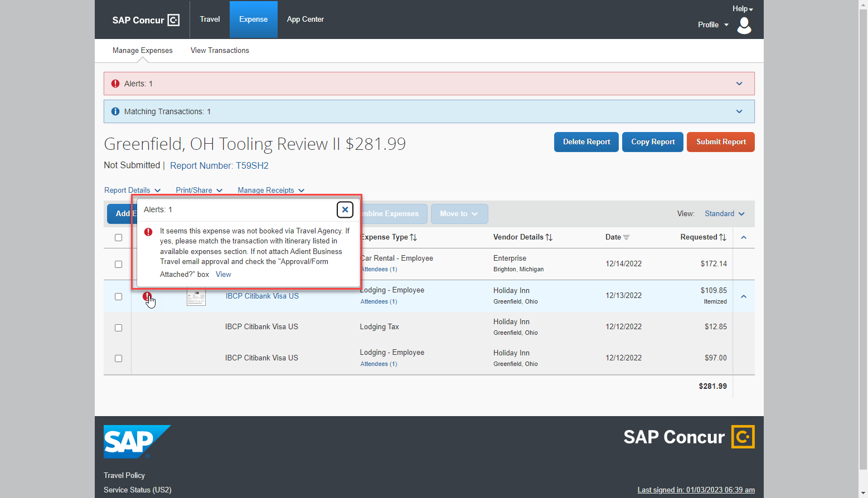868x498 pixels.
Task: Check the $97.00 Lodging expense checkbox
Action: (118, 358)
